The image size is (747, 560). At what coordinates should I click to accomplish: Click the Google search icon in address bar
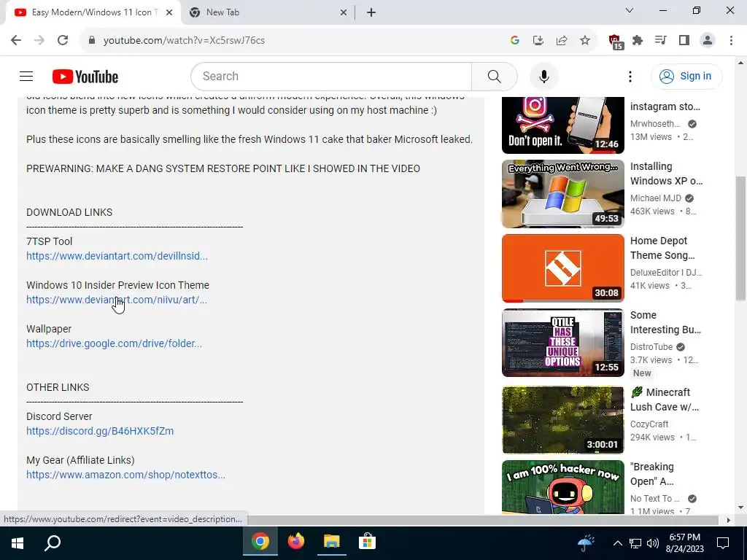pyautogui.click(x=514, y=41)
